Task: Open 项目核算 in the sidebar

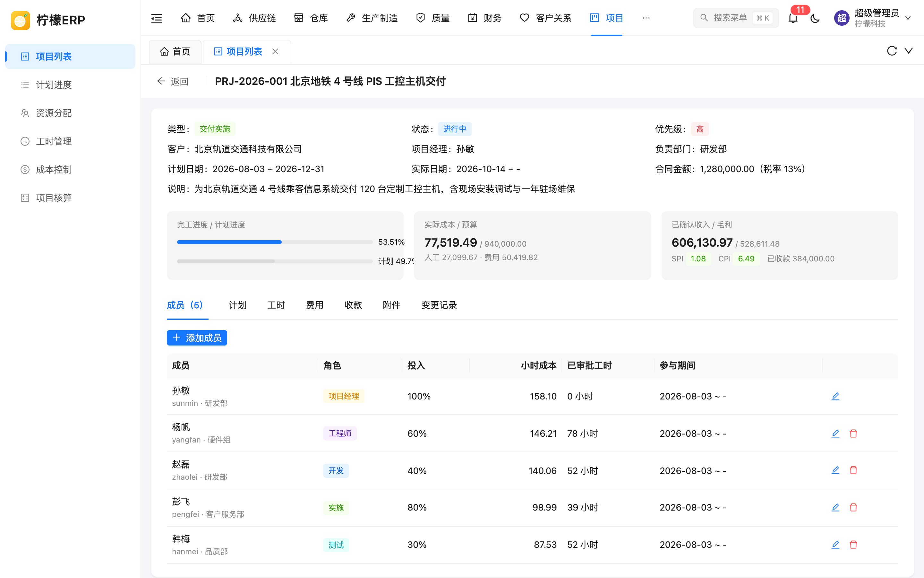Action: [70, 197]
